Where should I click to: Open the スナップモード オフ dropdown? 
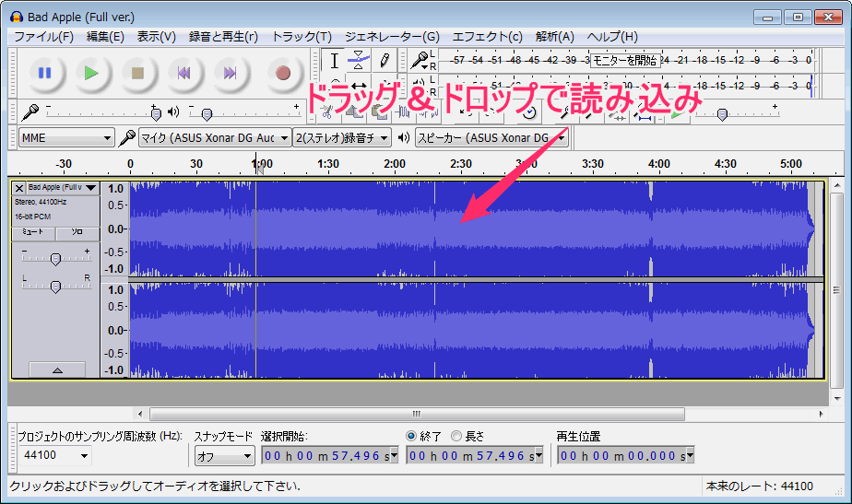[224, 456]
